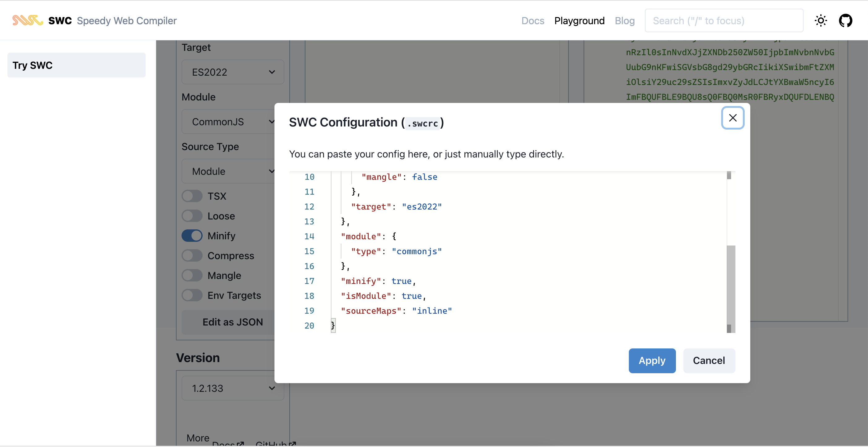Screen dimensions: 868x447
Task: Go to the Docs nav item
Action: coord(533,20)
